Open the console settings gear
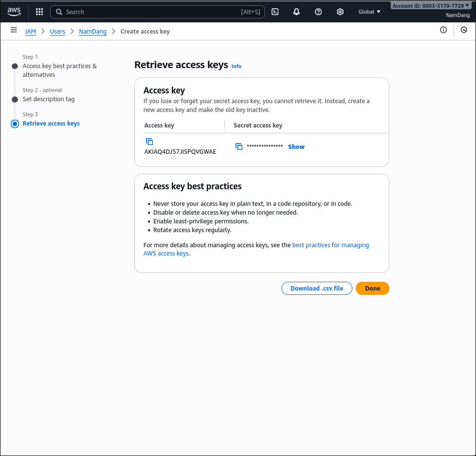 [340, 12]
